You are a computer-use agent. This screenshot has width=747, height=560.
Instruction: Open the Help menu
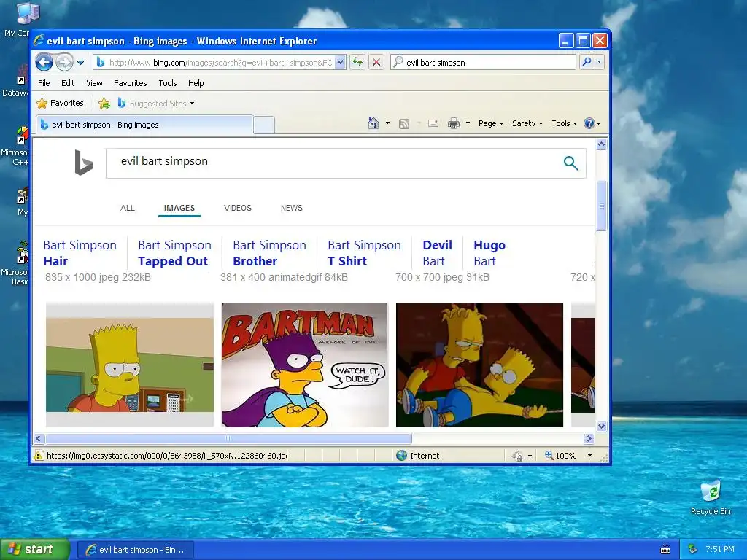click(x=196, y=83)
